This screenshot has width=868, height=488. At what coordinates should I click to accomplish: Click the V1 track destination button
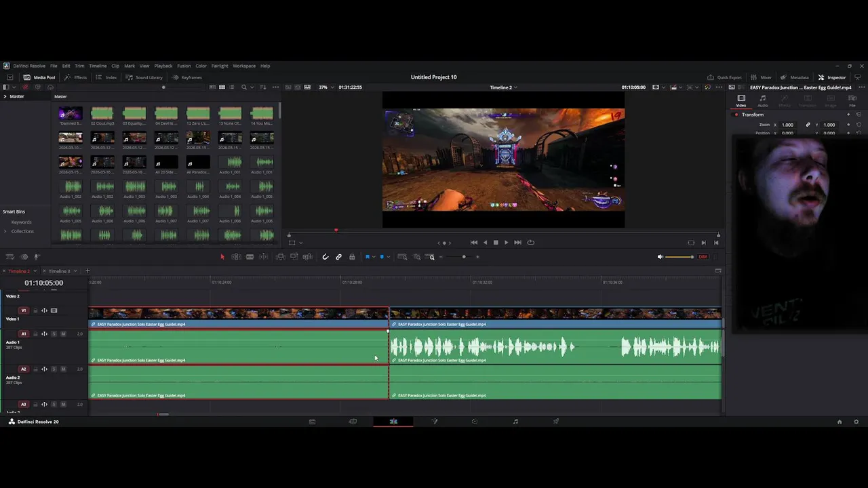[x=24, y=310]
